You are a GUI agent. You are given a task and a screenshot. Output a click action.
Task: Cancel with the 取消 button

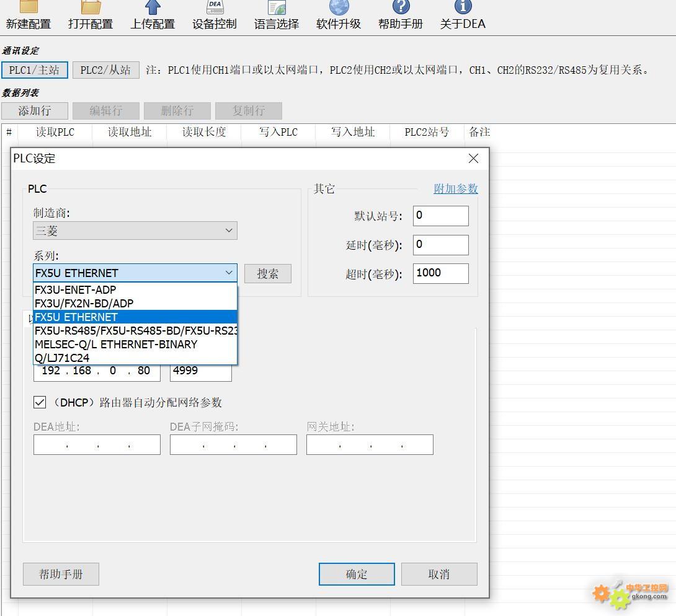(439, 574)
